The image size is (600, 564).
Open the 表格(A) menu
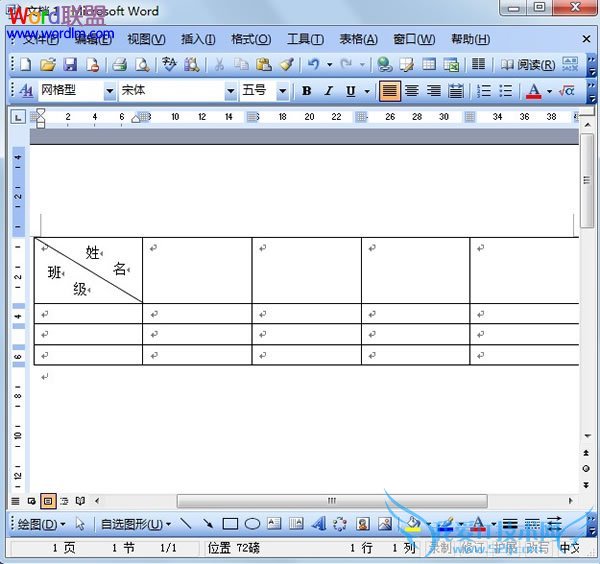pyautogui.click(x=359, y=39)
